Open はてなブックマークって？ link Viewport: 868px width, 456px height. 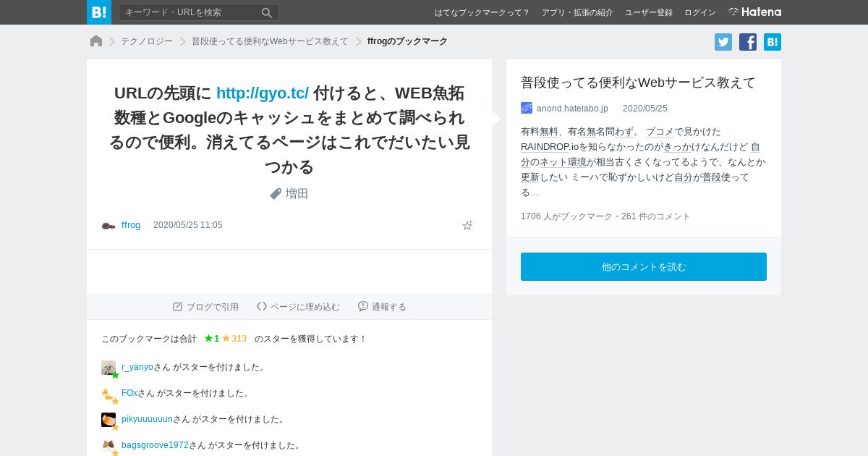482,12
